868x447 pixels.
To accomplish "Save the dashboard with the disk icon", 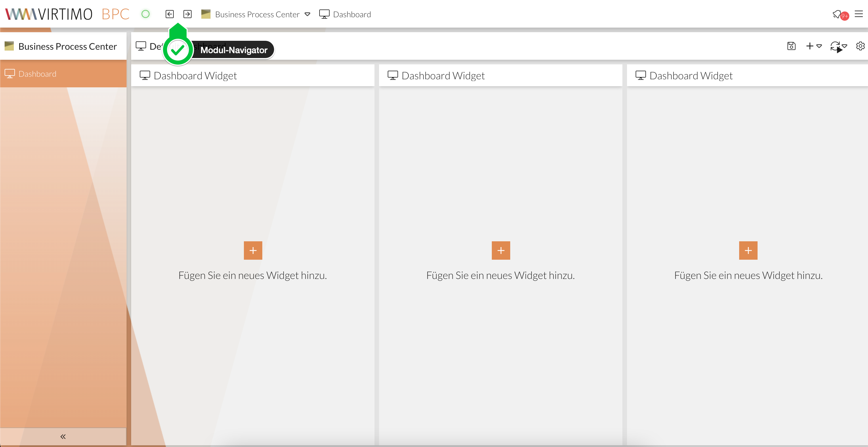I will click(x=791, y=46).
